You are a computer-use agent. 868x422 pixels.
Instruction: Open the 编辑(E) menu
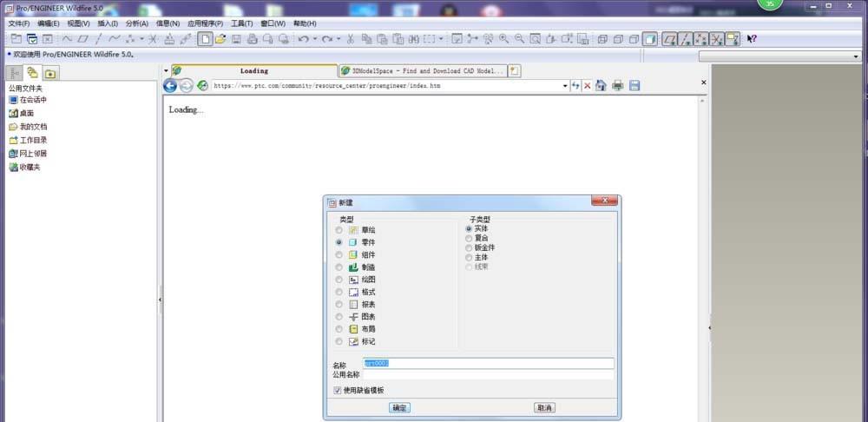pos(48,23)
